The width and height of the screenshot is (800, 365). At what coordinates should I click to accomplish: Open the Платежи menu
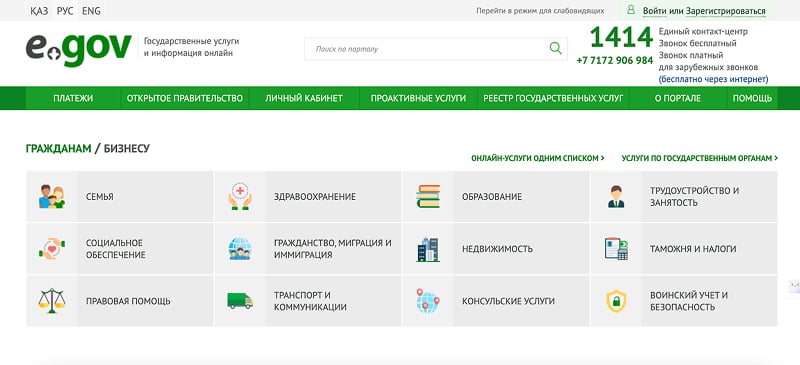(73, 99)
